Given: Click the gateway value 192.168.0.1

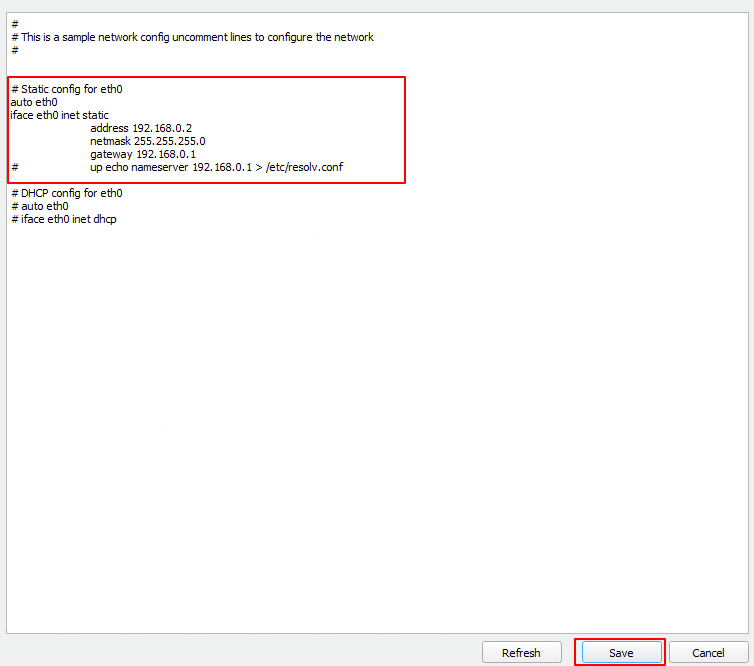Looking at the screenshot, I should click(x=166, y=154).
